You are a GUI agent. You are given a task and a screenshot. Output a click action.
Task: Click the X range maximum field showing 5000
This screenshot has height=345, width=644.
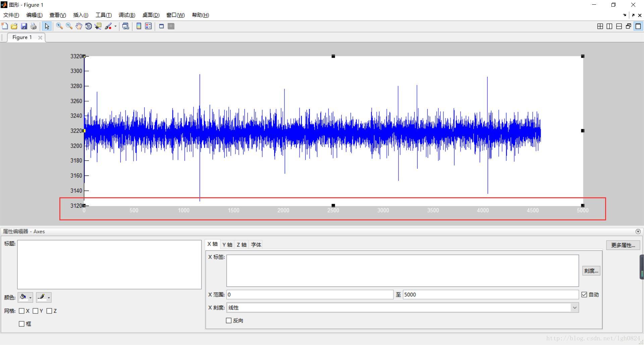[x=491, y=295]
